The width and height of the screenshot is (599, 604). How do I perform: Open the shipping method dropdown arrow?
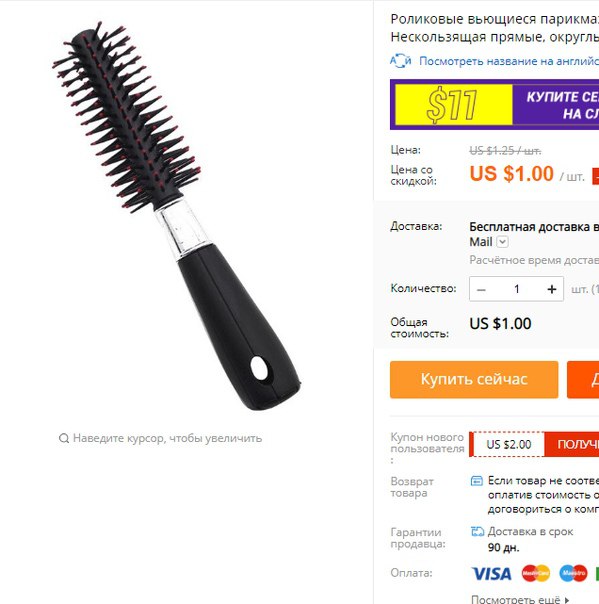click(x=502, y=242)
